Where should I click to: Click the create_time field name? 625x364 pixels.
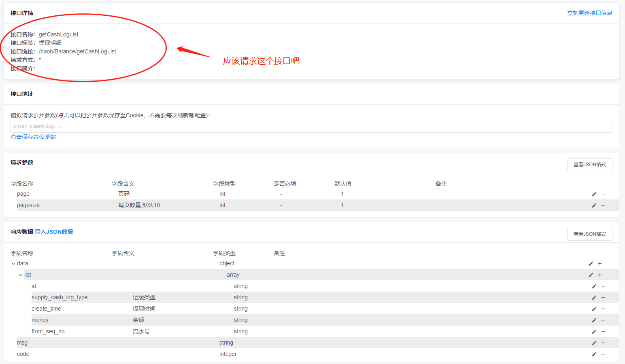(46, 309)
